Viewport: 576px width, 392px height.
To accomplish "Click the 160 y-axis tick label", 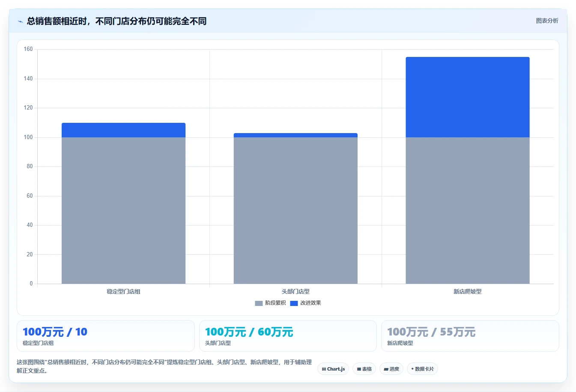I will 28,49.
